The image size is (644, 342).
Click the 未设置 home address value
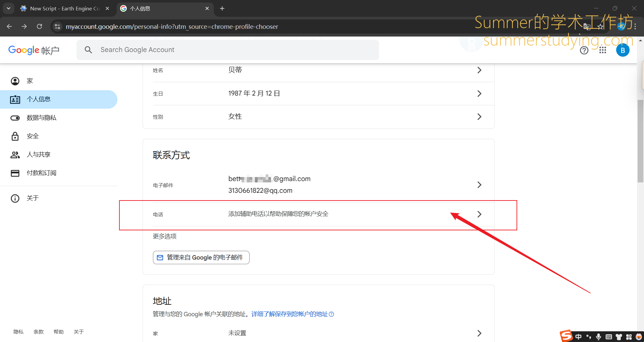[x=237, y=333]
